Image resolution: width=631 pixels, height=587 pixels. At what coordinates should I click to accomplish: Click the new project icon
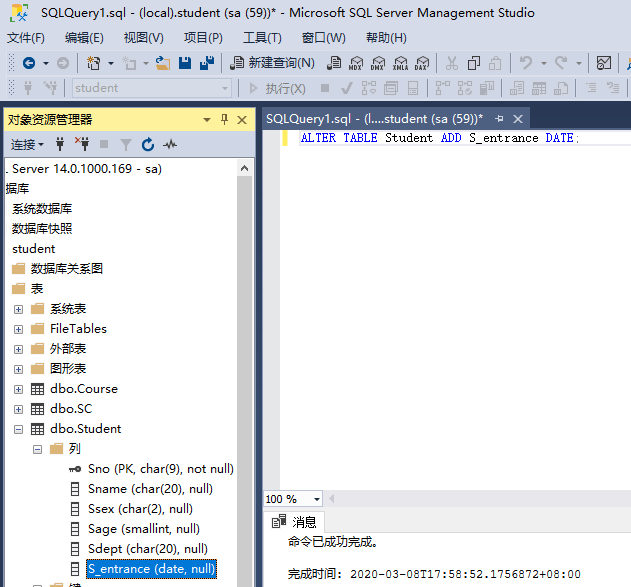click(x=94, y=63)
